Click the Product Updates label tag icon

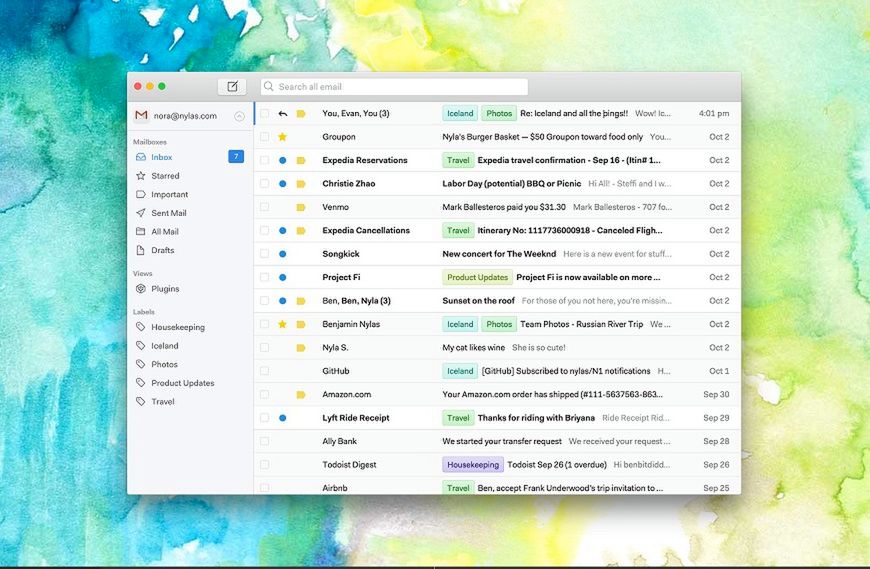click(x=141, y=383)
